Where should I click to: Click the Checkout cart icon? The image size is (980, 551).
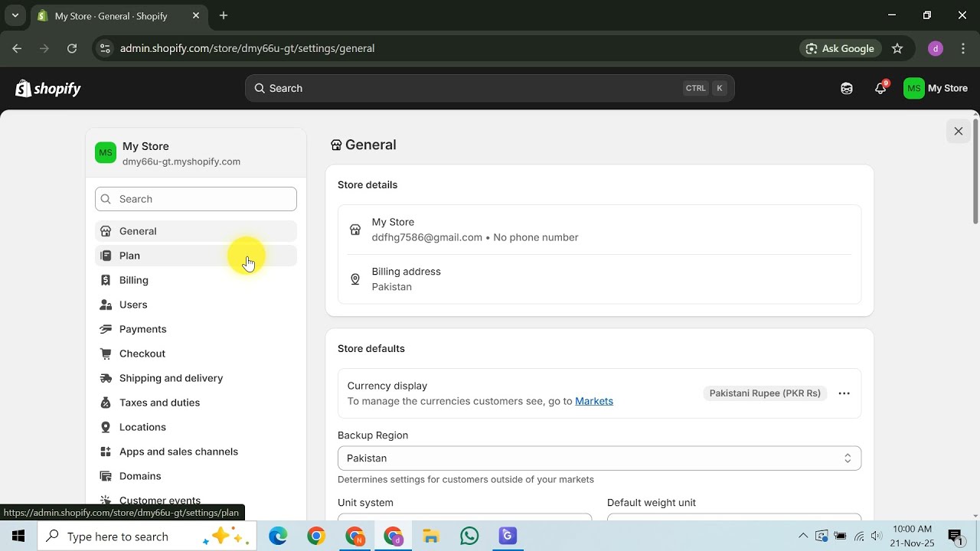106,354
